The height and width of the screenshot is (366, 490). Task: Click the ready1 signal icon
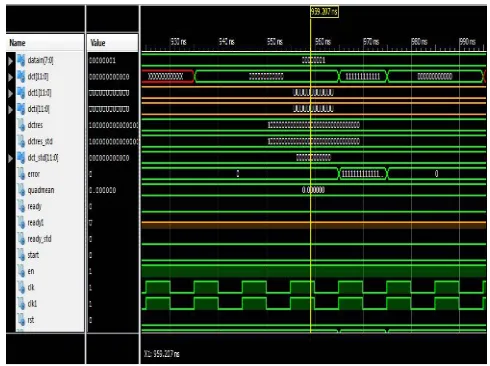click(x=21, y=223)
